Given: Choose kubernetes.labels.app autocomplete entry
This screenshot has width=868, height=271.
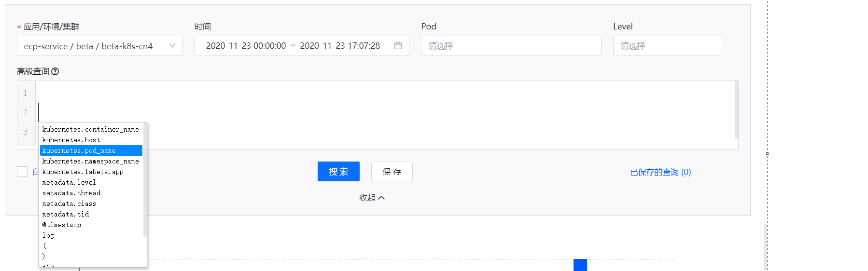Looking at the screenshot, I should coord(83,172).
